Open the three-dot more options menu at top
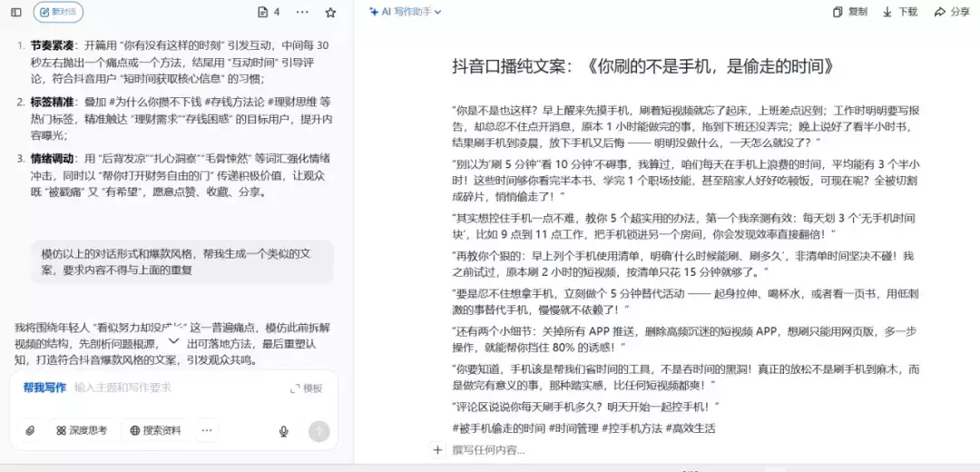Screen dimensions: 980x472 302,13
